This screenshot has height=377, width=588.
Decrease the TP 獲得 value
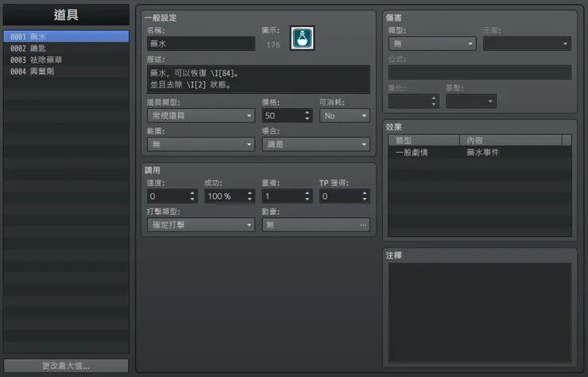(365, 199)
